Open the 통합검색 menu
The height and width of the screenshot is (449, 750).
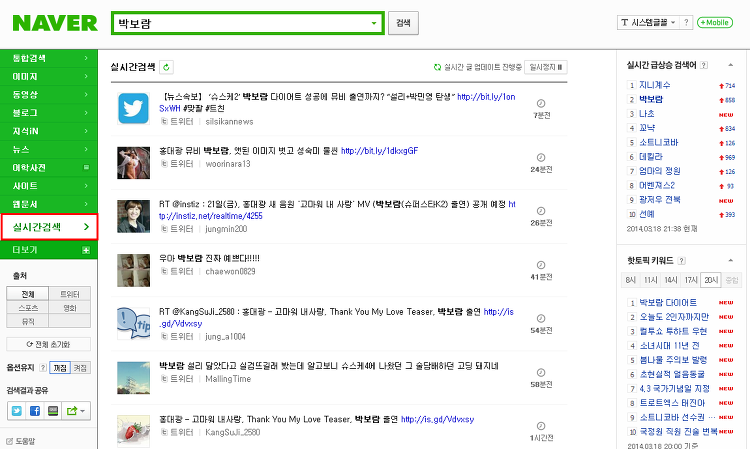click(49, 58)
